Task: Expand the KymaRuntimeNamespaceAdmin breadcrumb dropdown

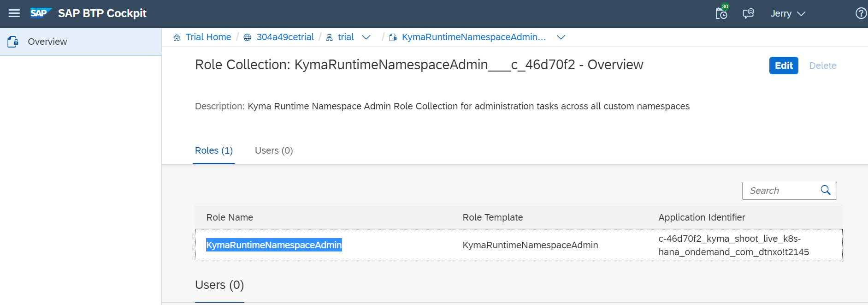Action: (561, 37)
